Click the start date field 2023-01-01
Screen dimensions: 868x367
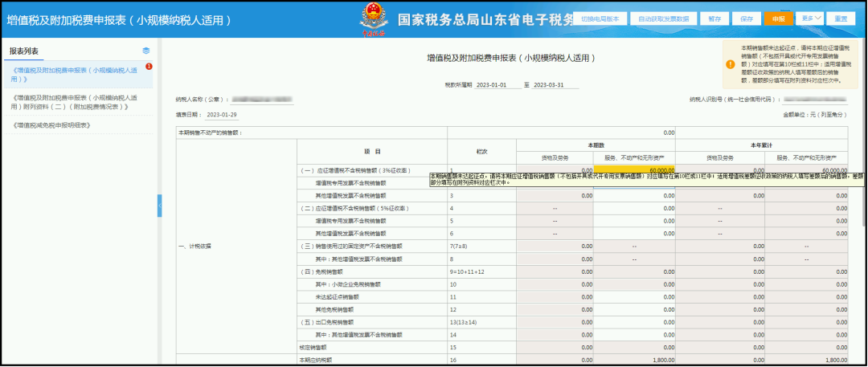click(497, 85)
